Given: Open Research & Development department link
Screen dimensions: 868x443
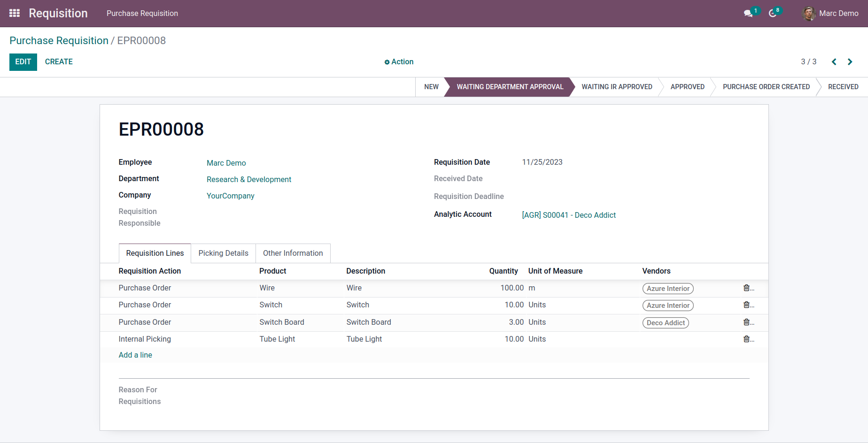Looking at the screenshot, I should pos(249,179).
